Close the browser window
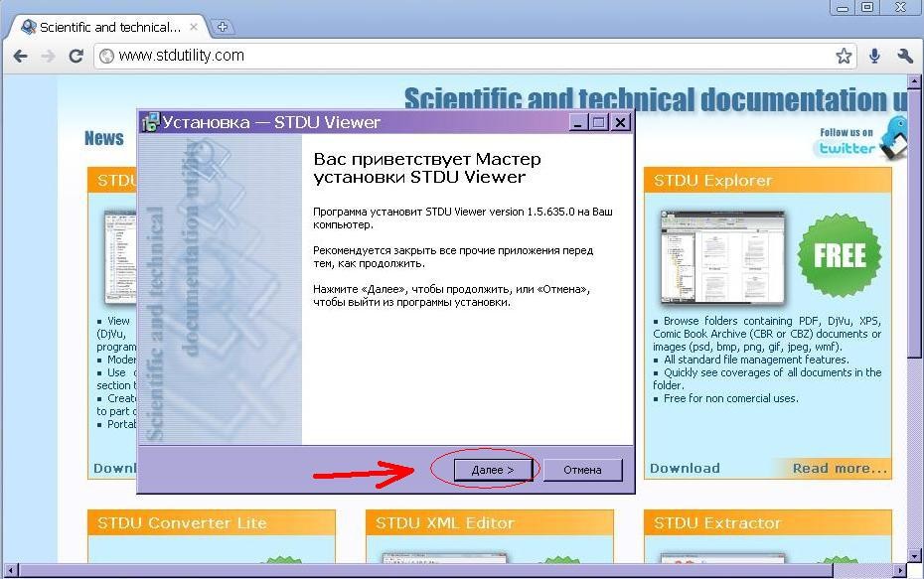The height and width of the screenshot is (579, 924). pyautogui.click(x=900, y=8)
